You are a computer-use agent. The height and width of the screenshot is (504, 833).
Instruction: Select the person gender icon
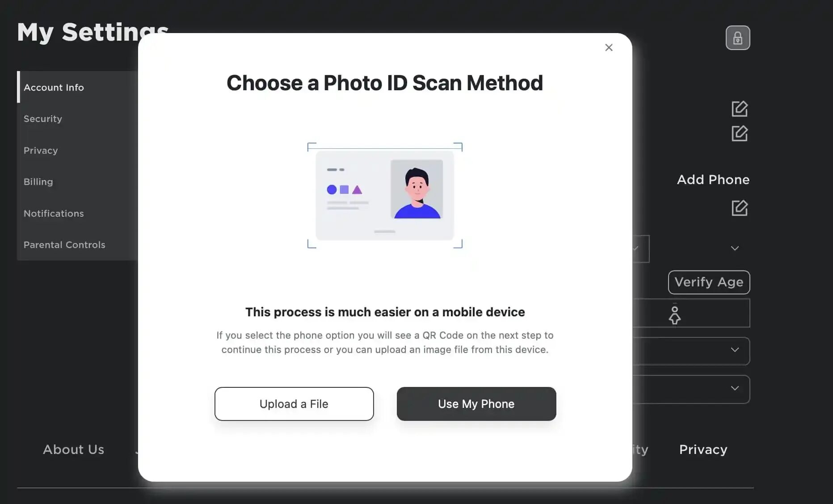674,315
